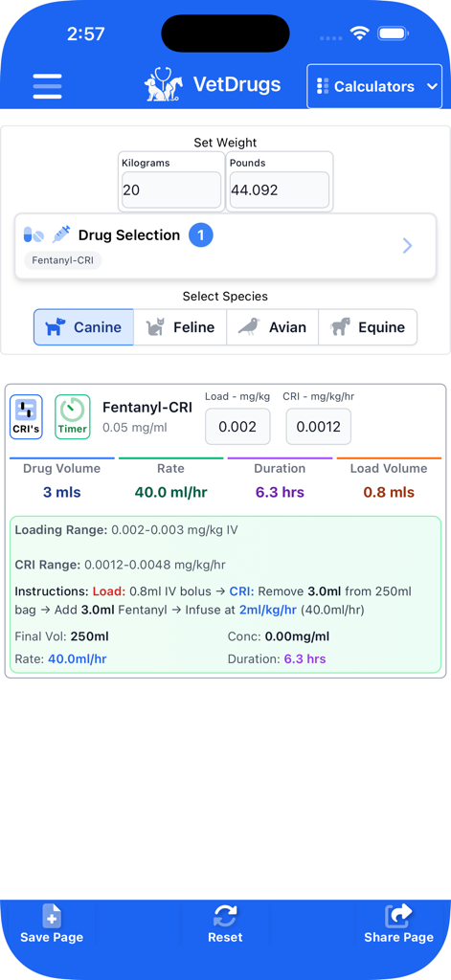
Task: Tap the VetDrugs animals logo
Action: tap(165, 85)
